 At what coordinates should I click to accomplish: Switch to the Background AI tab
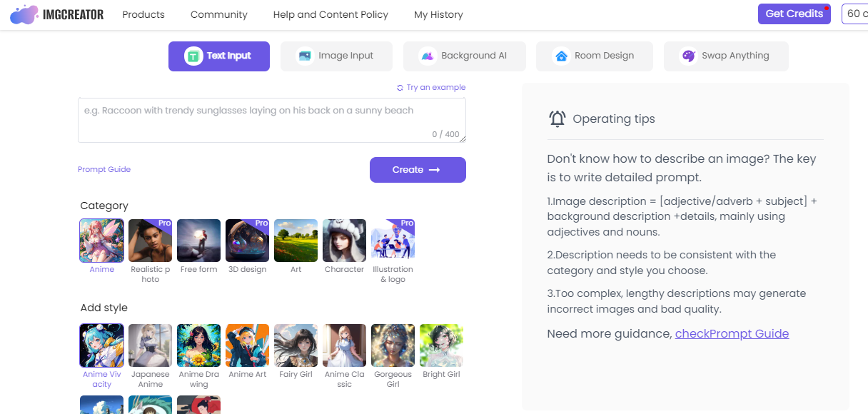[465, 56]
